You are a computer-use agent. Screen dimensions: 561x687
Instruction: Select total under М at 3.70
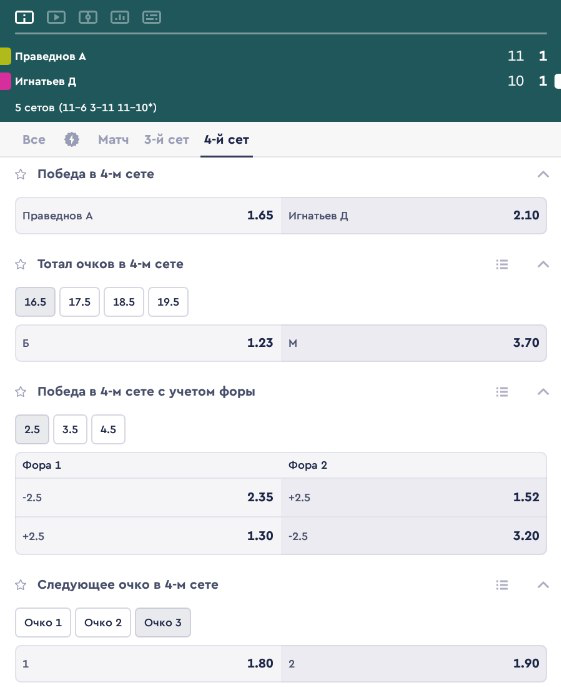(x=414, y=343)
